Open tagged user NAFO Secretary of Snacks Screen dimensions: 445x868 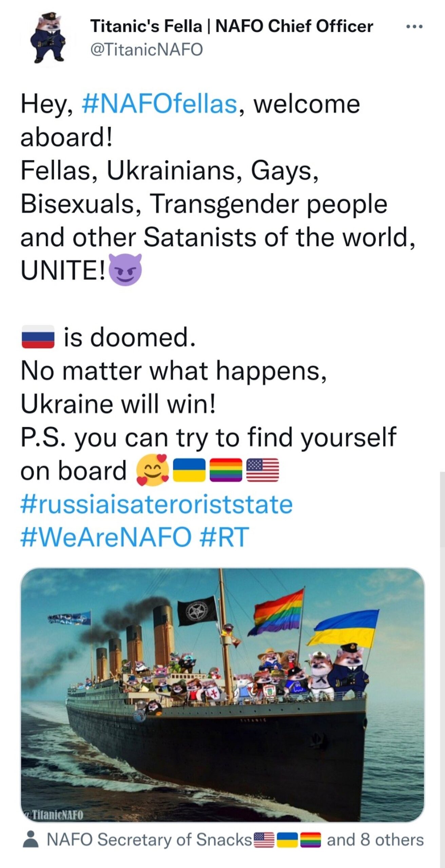click(x=149, y=840)
